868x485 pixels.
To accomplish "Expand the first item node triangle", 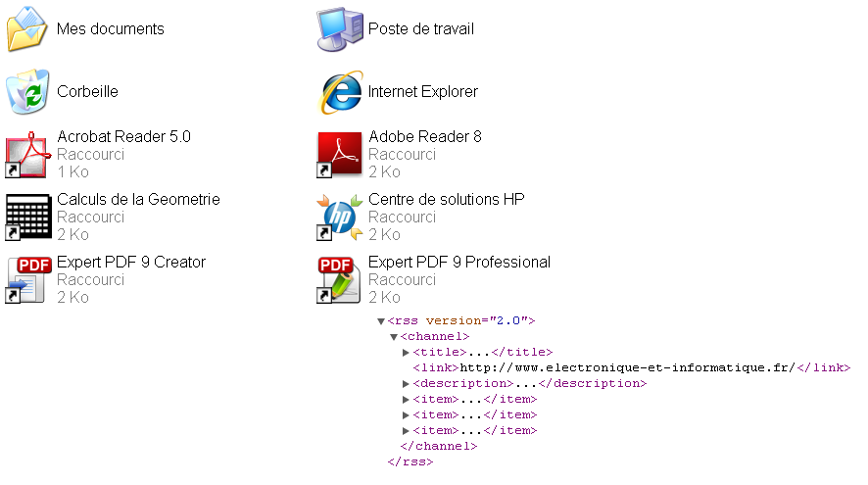I will pyautogui.click(x=406, y=399).
